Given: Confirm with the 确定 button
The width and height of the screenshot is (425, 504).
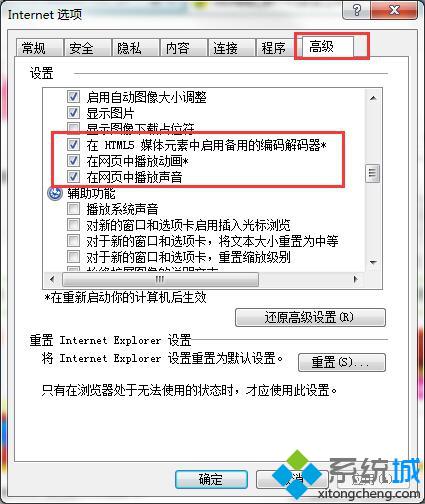Looking at the screenshot, I should click(x=211, y=479).
